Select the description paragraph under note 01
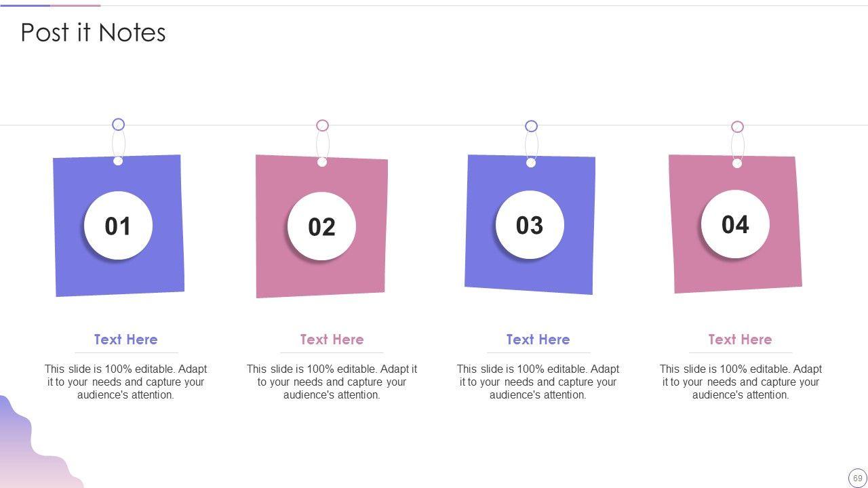Image resolution: width=868 pixels, height=488 pixels. click(125, 382)
